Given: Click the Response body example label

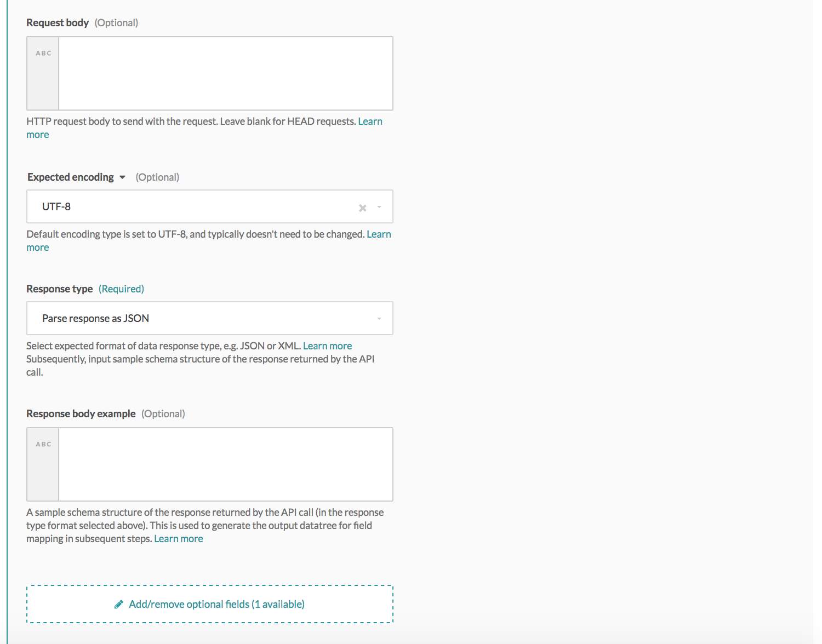Looking at the screenshot, I should (x=81, y=414).
